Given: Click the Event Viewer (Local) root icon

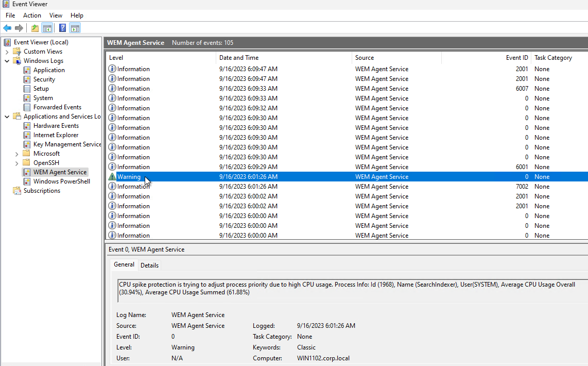Looking at the screenshot, I should click(x=7, y=42).
